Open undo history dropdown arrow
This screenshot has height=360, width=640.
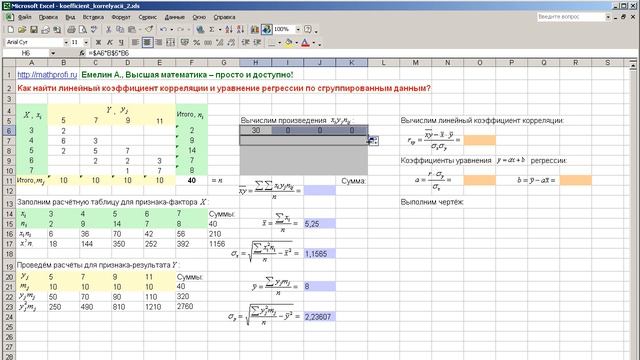(x=171, y=29)
